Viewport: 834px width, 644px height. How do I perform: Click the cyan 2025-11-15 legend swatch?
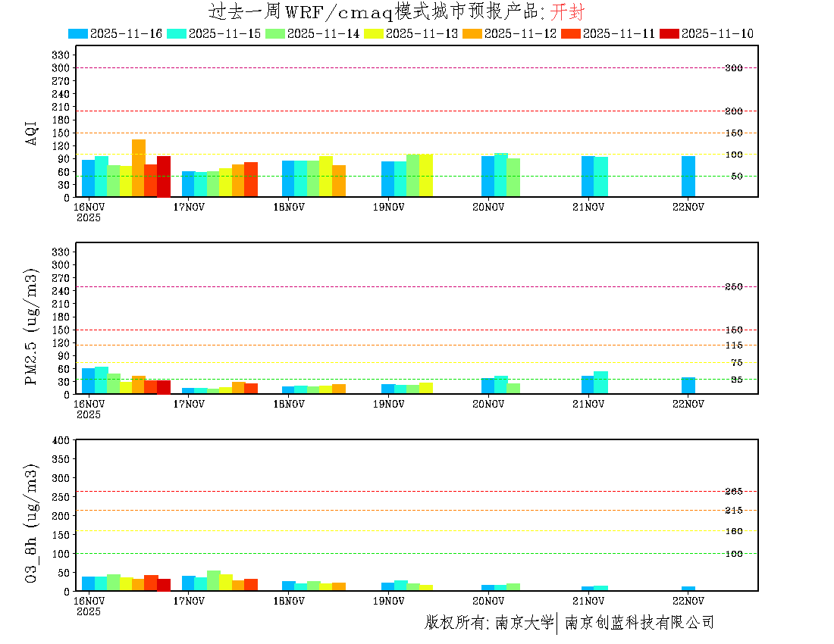[177, 33]
